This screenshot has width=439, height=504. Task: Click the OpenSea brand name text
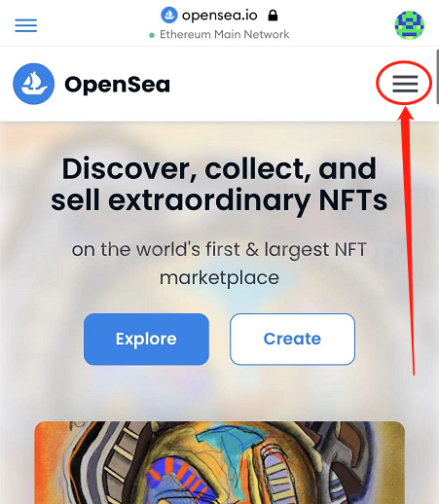[117, 85]
